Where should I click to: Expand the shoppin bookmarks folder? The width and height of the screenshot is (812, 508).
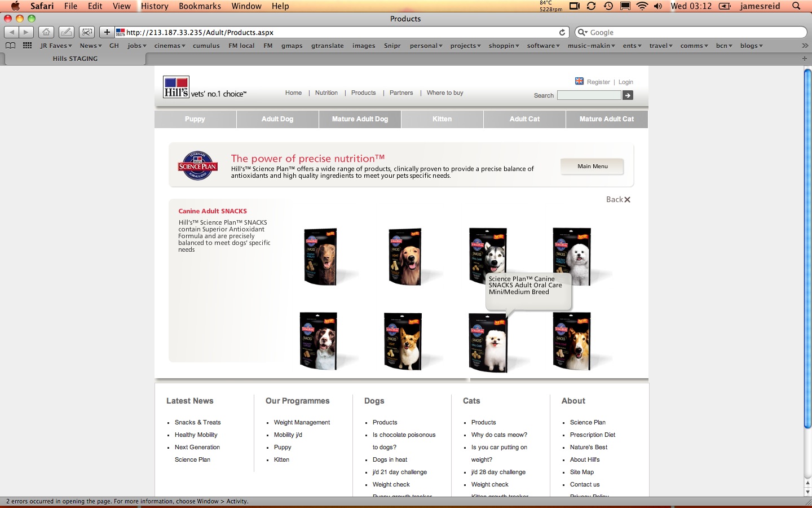pos(504,46)
